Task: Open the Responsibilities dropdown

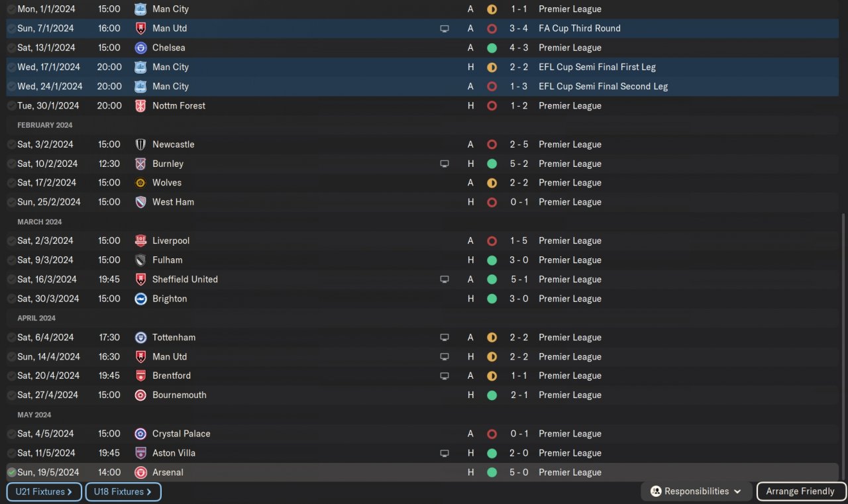Action: (x=696, y=491)
